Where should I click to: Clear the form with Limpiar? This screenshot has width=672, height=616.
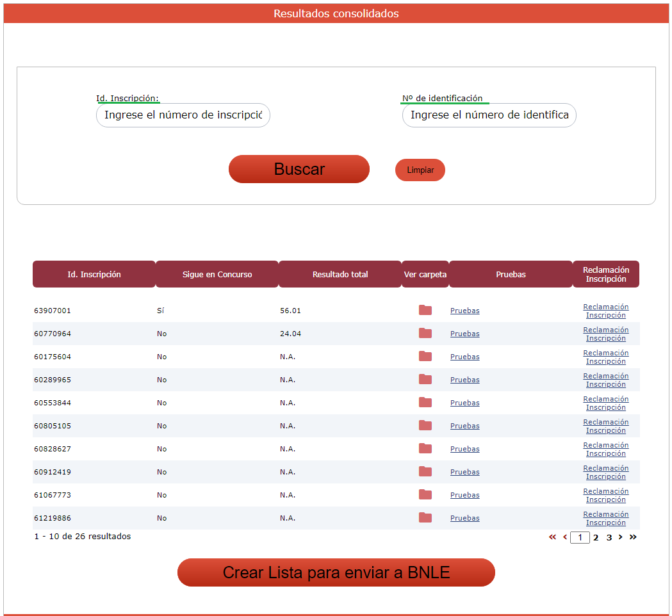420,170
